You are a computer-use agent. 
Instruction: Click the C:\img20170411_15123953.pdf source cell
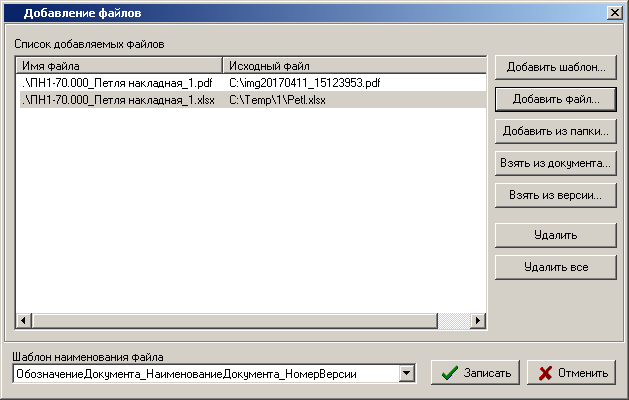[x=304, y=83]
